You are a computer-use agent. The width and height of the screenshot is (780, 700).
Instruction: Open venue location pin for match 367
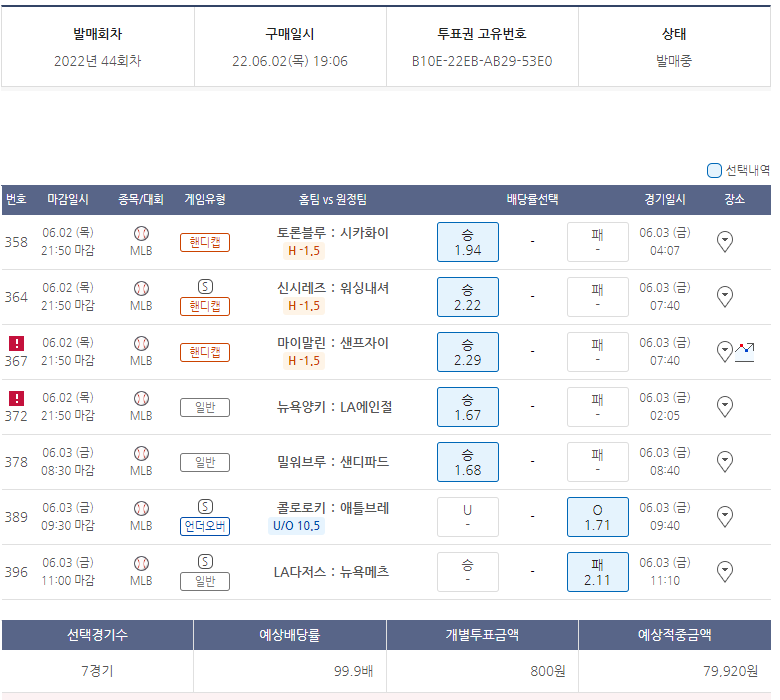point(725,352)
